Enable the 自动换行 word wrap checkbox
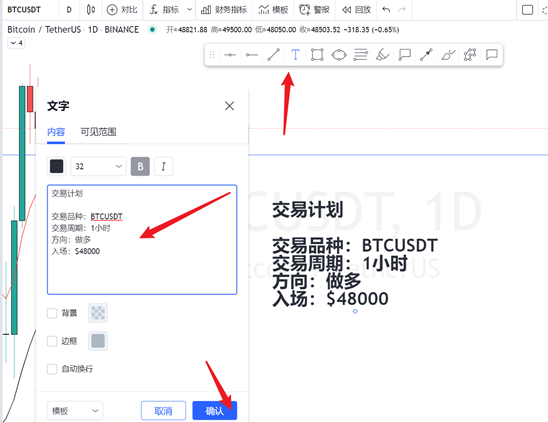The height and width of the screenshot is (422, 548). (52, 369)
